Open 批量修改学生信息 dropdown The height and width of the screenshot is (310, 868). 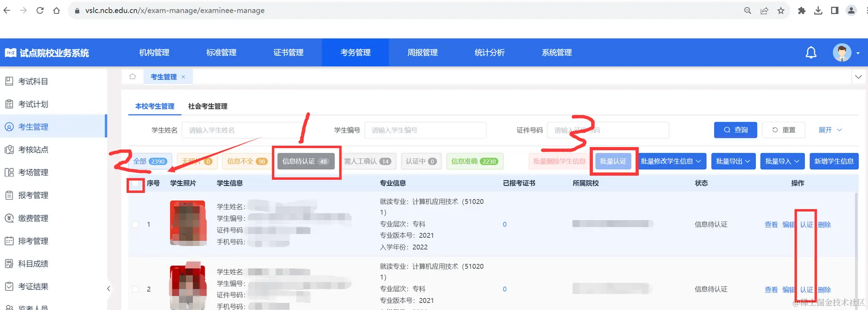pyautogui.click(x=671, y=161)
